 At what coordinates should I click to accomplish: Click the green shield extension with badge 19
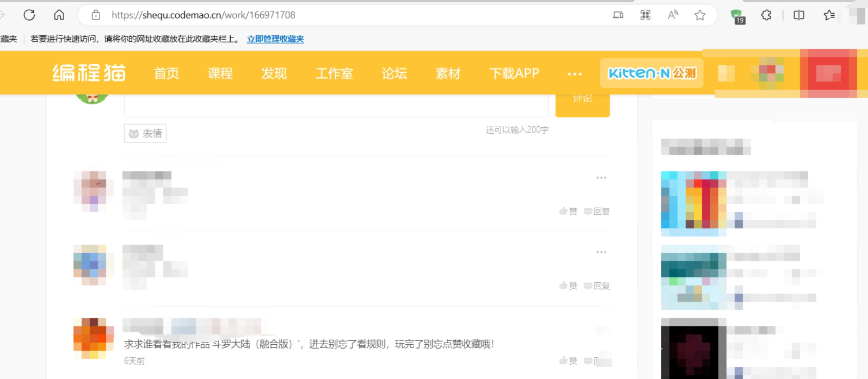coord(737,16)
